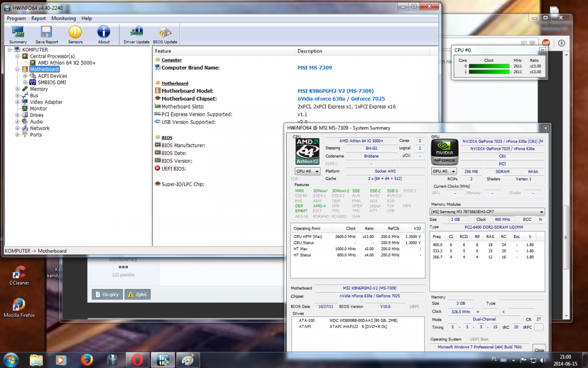Switch to Paint on the taskbar

[188, 360]
